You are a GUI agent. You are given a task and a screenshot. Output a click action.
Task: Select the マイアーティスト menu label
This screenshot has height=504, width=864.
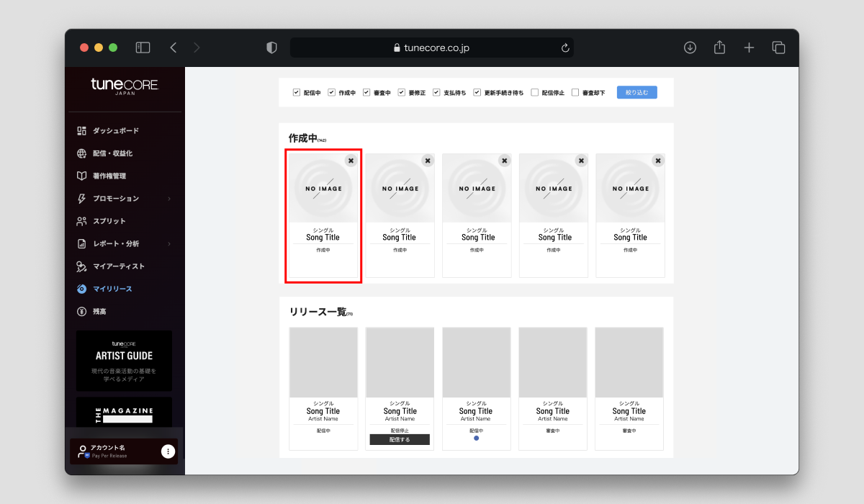click(x=119, y=266)
